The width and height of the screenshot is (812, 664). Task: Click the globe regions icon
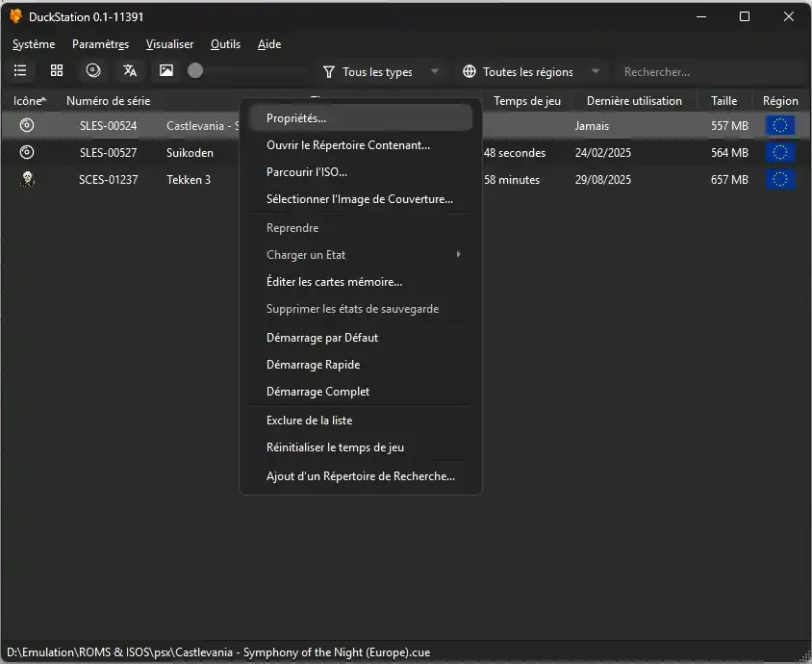click(x=469, y=71)
